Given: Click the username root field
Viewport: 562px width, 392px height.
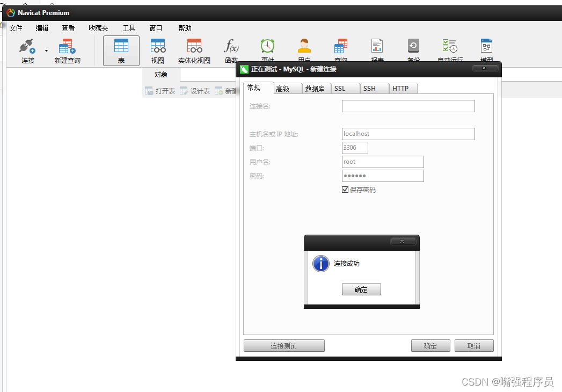Looking at the screenshot, I should tap(383, 162).
